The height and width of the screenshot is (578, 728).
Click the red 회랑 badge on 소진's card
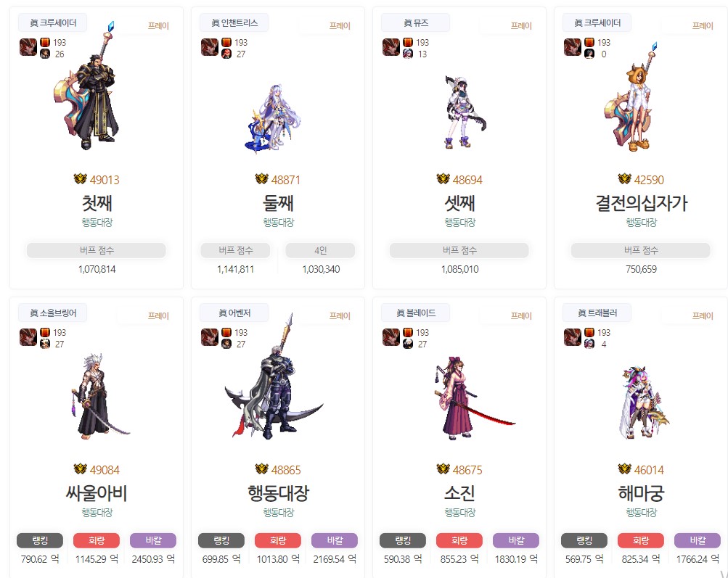(x=459, y=540)
